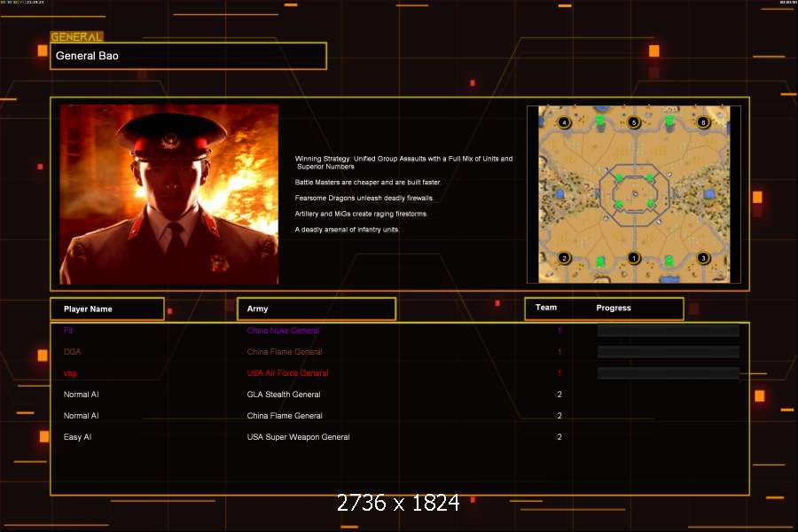The width and height of the screenshot is (798, 532).
Task: Click DGA's China Flame General army text
Action: [x=285, y=352]
